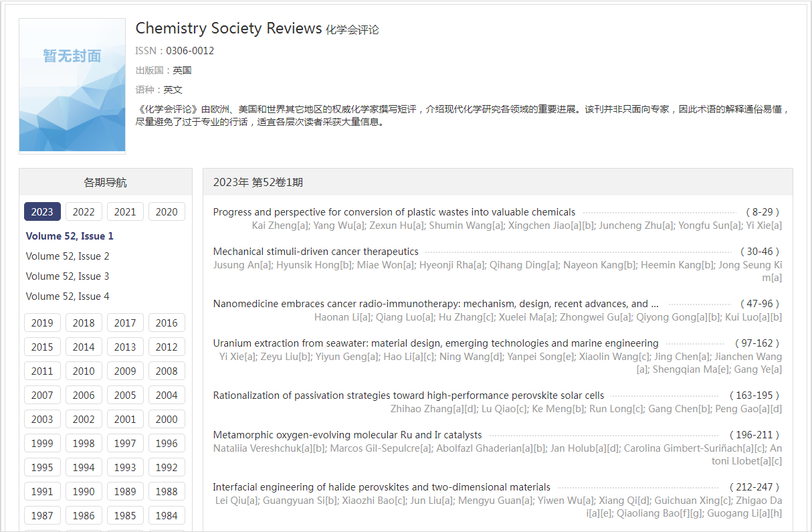The height and width of the screenshot is (532, 812).
Task: Open Volume 52, Issue 2
Action: pyautogui.click(x=68, y=256)
